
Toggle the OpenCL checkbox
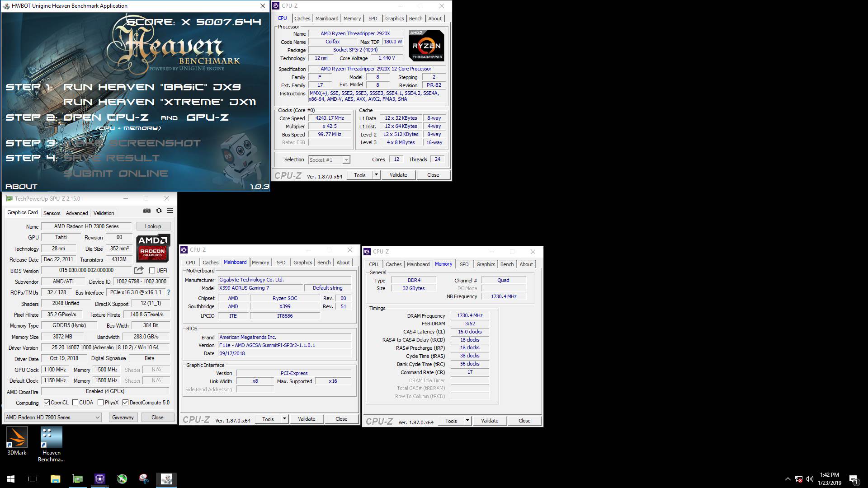(47, 403)
